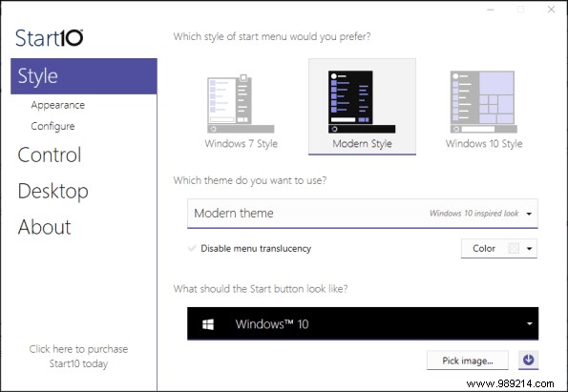Go to Appearance sub-item

(58, 105)
